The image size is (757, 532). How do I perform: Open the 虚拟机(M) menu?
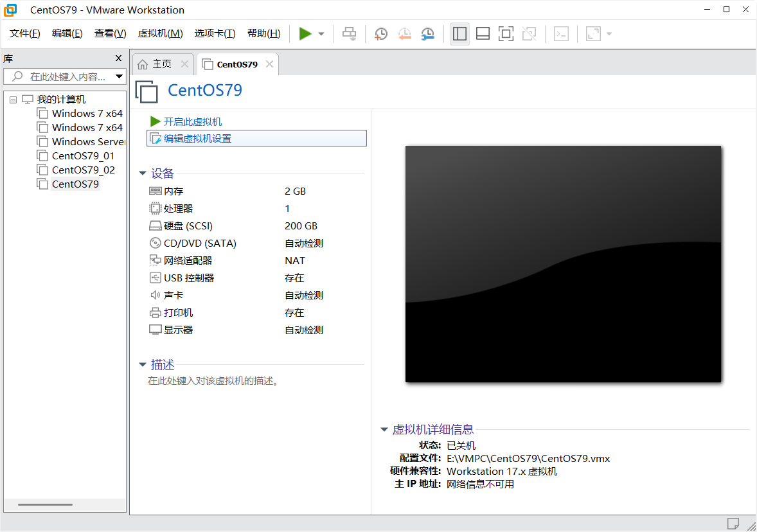[x=160, y=33]
